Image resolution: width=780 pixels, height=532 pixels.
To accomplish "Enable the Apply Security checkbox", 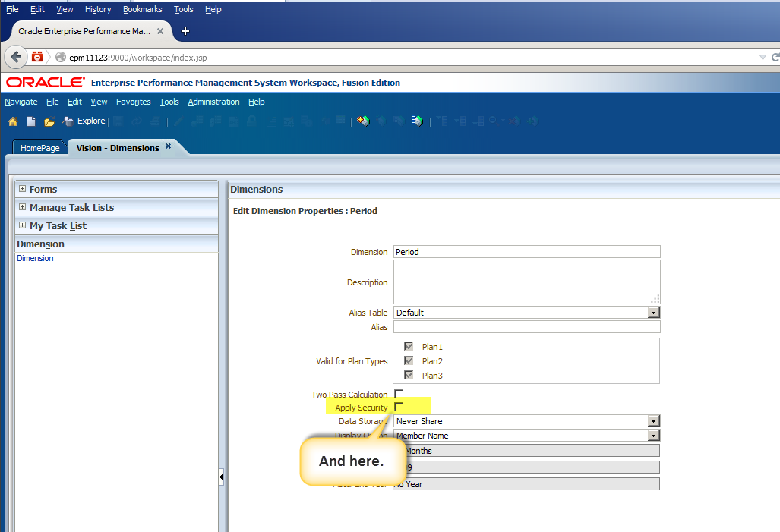I will (399, 408).
